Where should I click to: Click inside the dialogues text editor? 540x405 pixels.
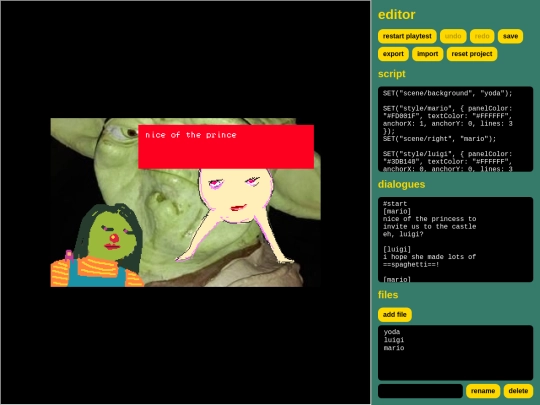point(455,240)
